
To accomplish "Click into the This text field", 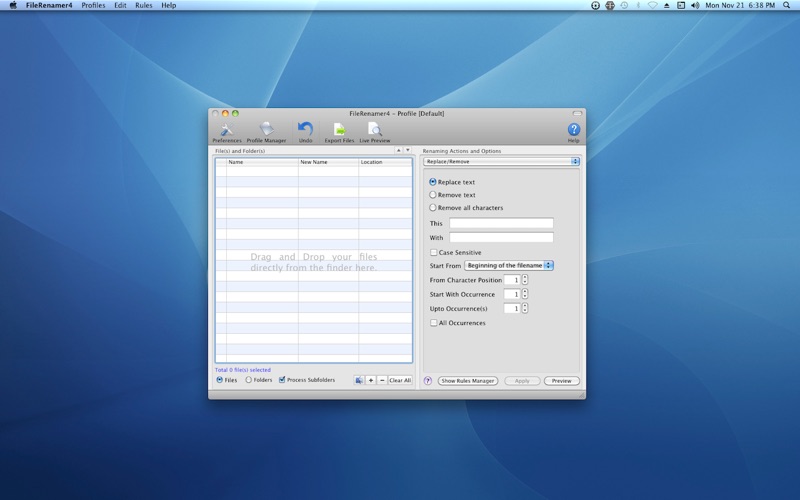I will click(x=501, y=224).
